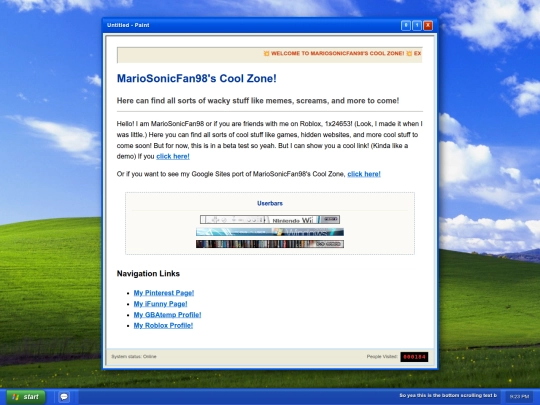Screen dimensions: 540x405
Task: Click the scrolling WELCOME marquee banner
Action: point(270,55)
